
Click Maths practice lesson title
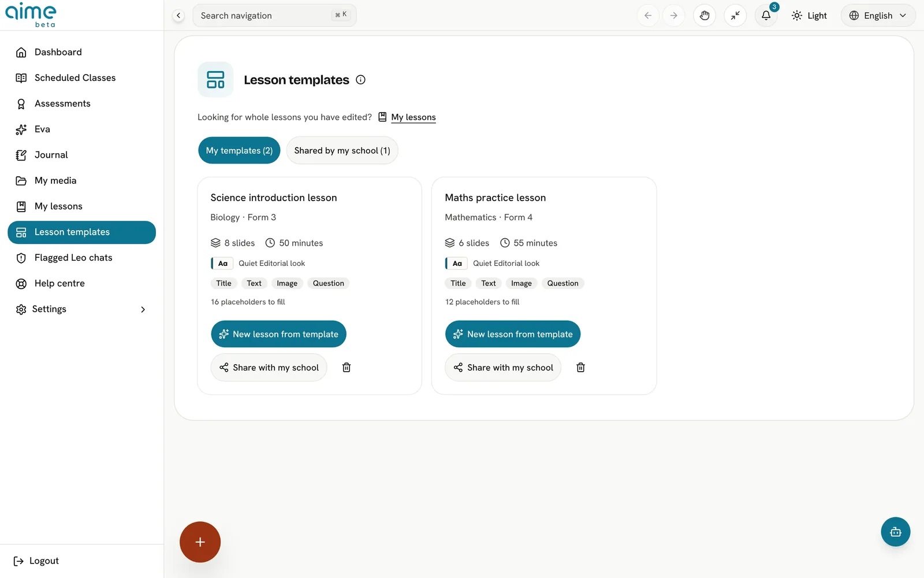(495, 198)
